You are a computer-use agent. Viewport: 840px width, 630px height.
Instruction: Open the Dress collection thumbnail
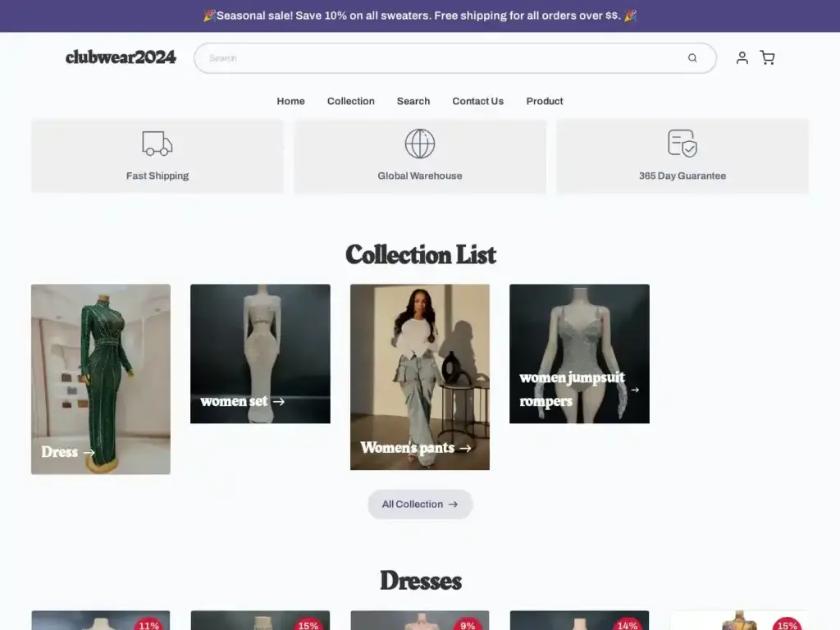pyautogui.click(x=101, y=379)
